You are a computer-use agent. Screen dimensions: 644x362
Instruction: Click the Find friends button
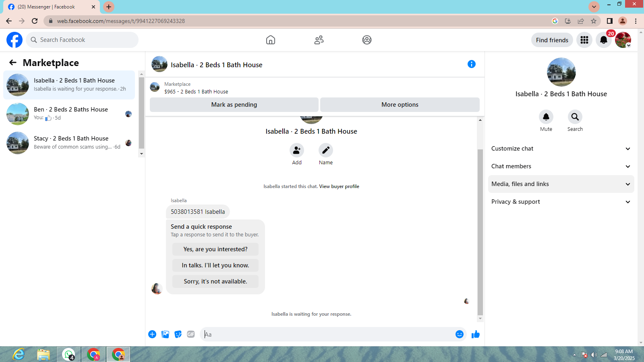tap(552, 40)
